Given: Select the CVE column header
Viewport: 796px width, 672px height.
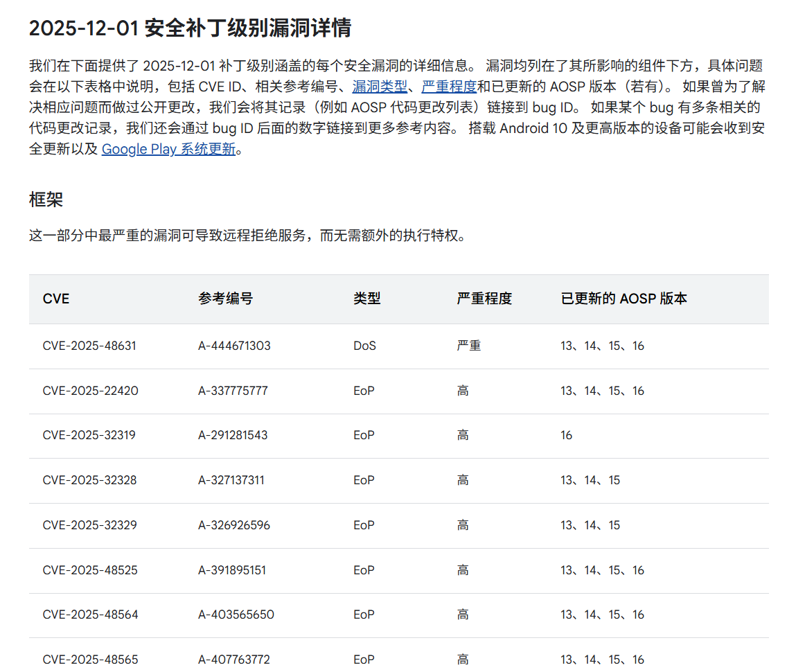Looking at the screenshot, I should 56,299.
